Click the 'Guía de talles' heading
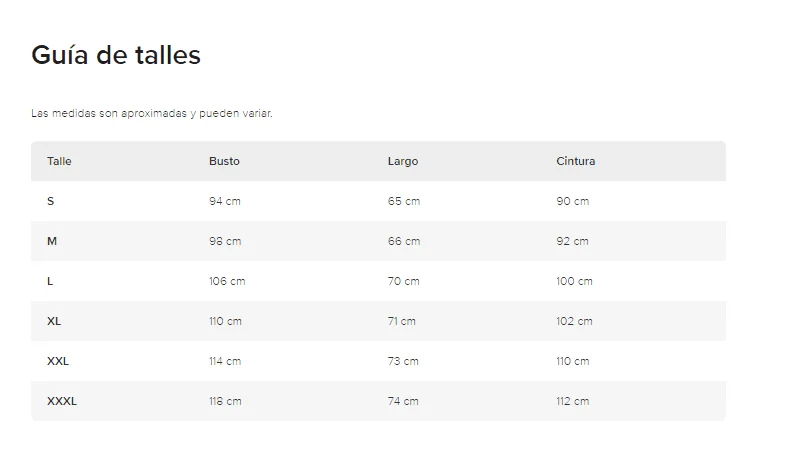This screenshot has height=466, width=786. click(x=116, y=56)
